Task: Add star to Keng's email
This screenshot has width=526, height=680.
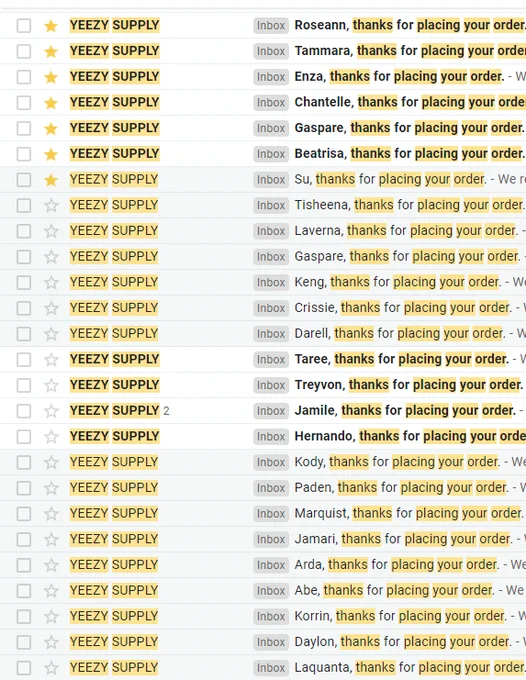Action: click(x=51, y=282)
